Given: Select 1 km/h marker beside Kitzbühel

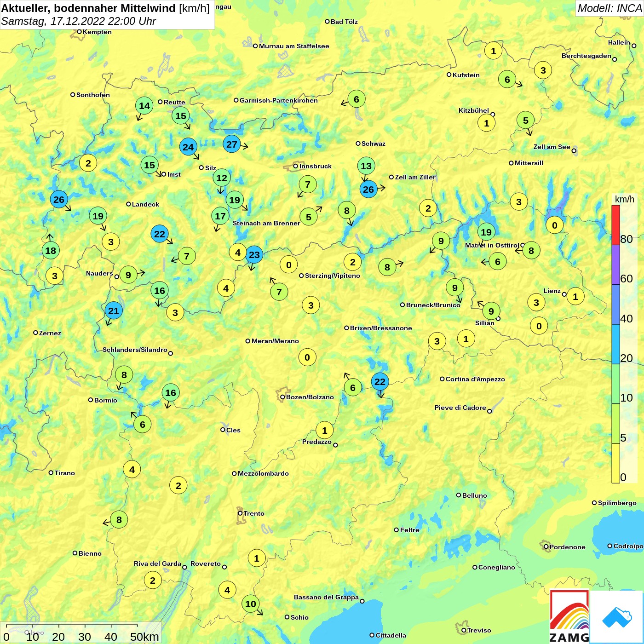Looking at the screenshot, I should (x=487, y=123).
